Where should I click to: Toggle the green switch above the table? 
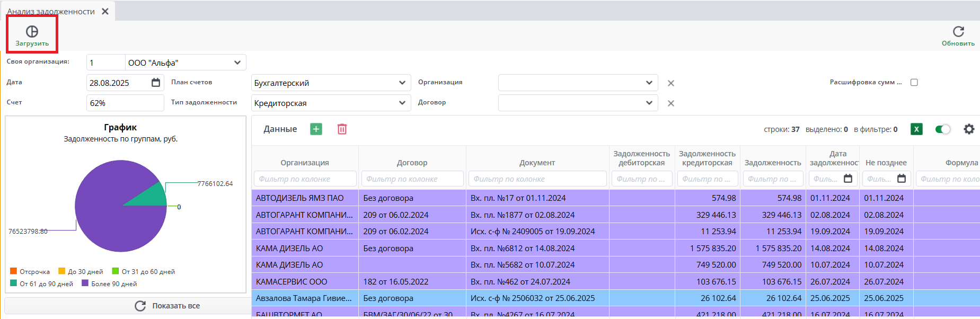click(942, 129)
